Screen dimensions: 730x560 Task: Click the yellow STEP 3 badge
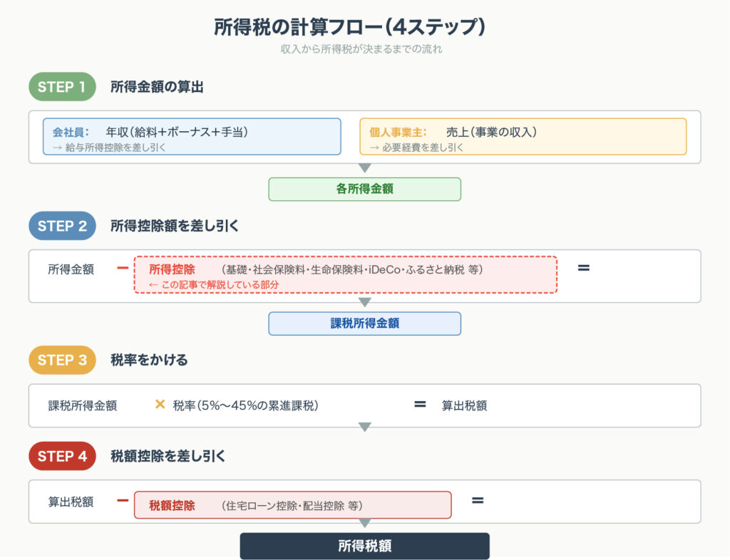pyautogui.click(x=63, y=361)
